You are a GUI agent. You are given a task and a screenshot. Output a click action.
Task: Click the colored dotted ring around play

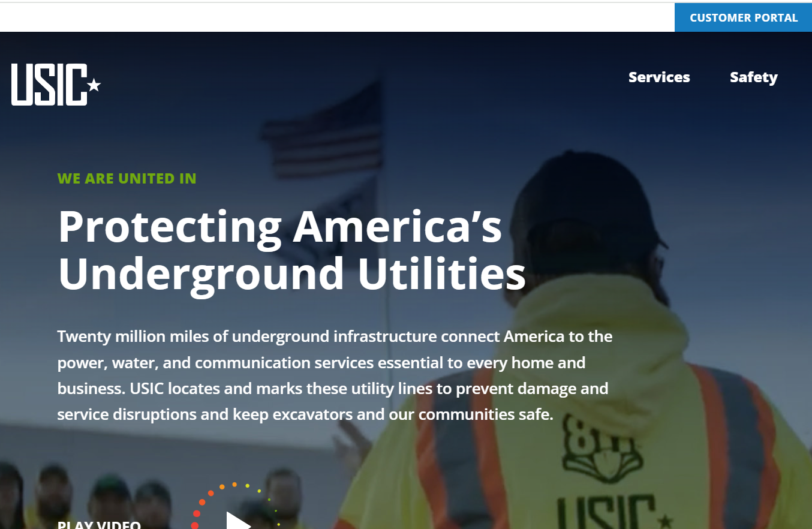[210, 494]
